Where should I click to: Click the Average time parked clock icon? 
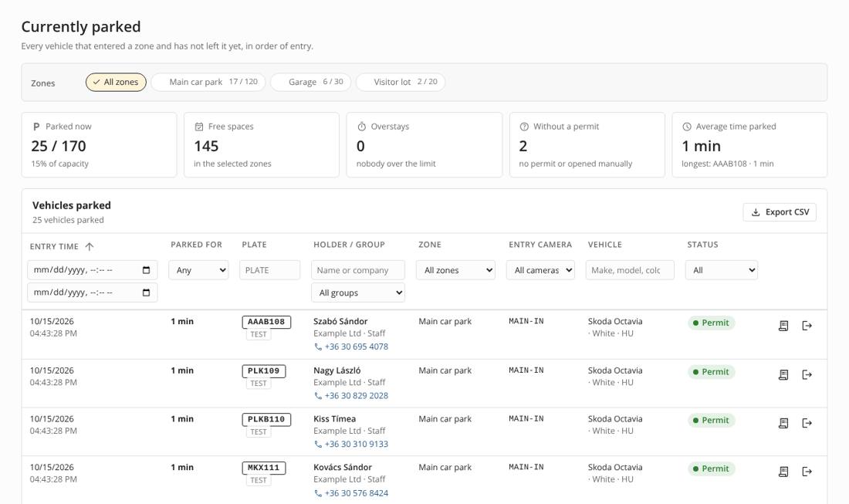(x=687, y=126)
